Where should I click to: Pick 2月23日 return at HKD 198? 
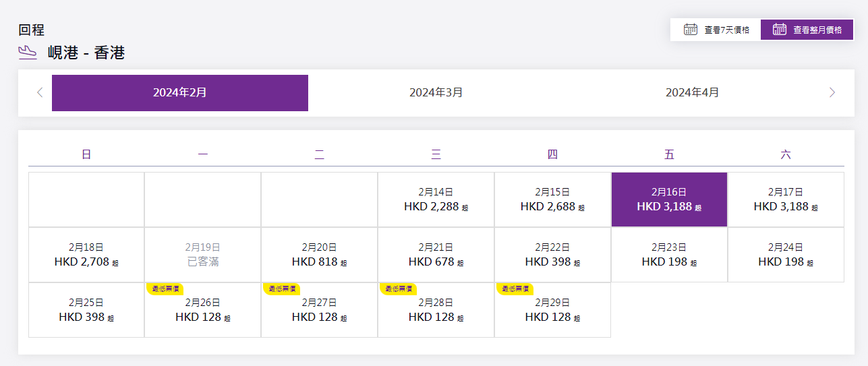coord(669,255)
